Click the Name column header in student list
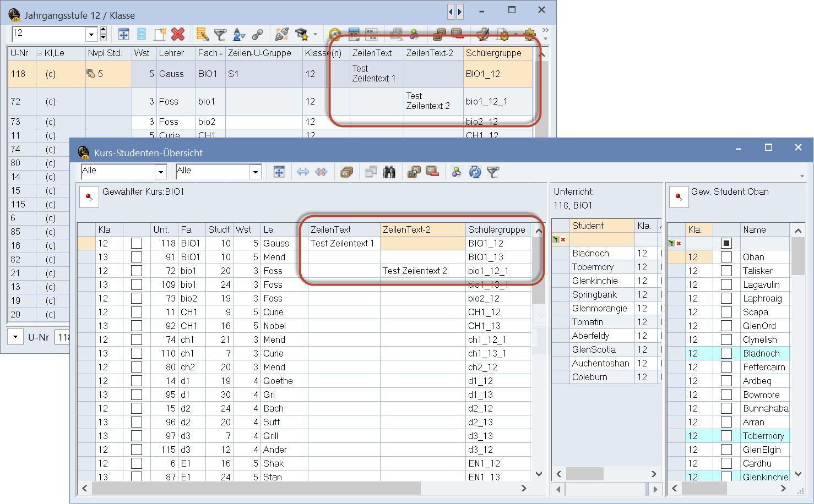 766,229
